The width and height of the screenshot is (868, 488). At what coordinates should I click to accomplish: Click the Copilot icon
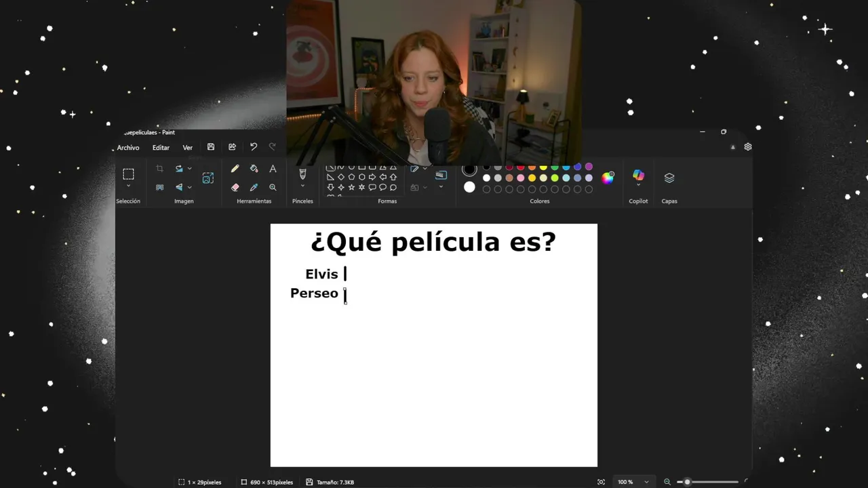click(638, 175)
